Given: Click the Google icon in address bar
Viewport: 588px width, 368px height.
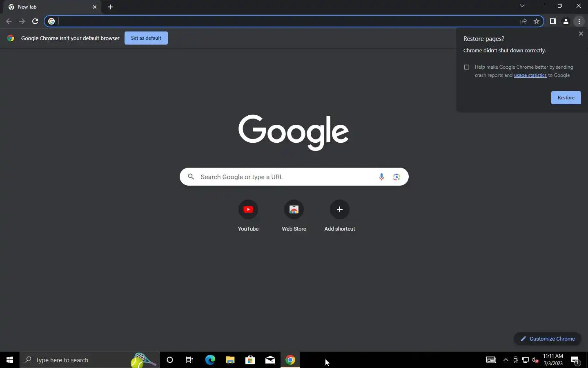Looking at the screenshot, I should [51, 21].
